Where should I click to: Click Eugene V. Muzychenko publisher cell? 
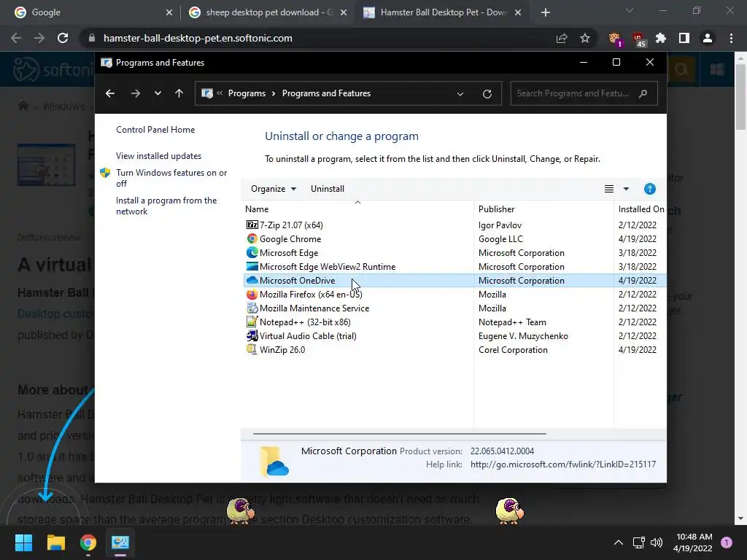pyautogui.click(x=523, y=335)
